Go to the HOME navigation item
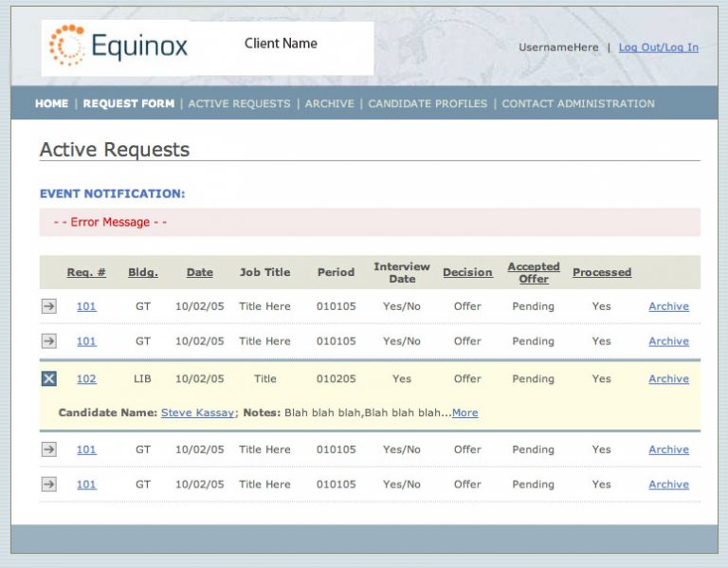This screenshot has width=728, height=568. pos(51,103)
